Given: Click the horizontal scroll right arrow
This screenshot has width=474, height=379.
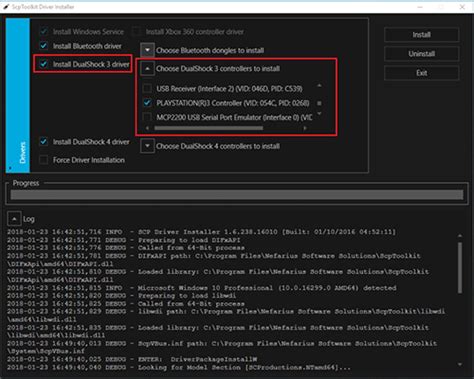Looking at the screenshot, I should 305,128.
